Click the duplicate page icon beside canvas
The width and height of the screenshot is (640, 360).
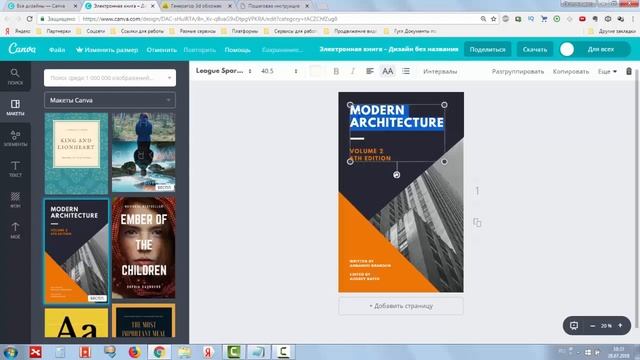pos(477,222)
